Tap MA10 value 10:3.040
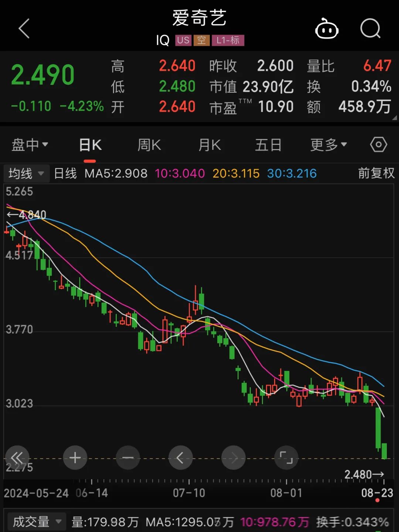This screenshot has height=532, width=399. tap(180, 173)
